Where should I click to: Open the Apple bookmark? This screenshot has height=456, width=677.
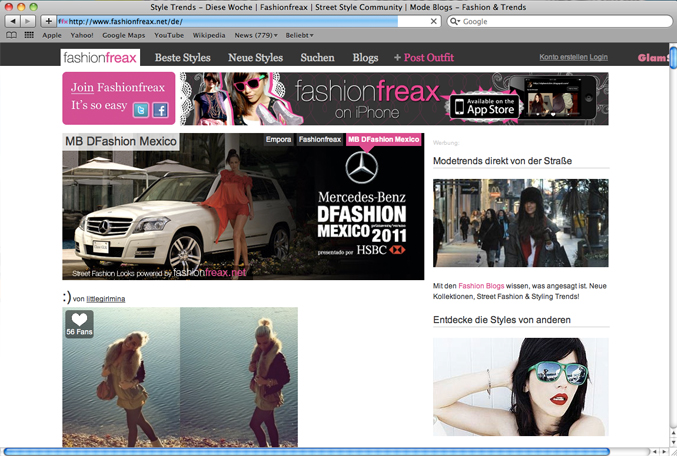(52, 35)
